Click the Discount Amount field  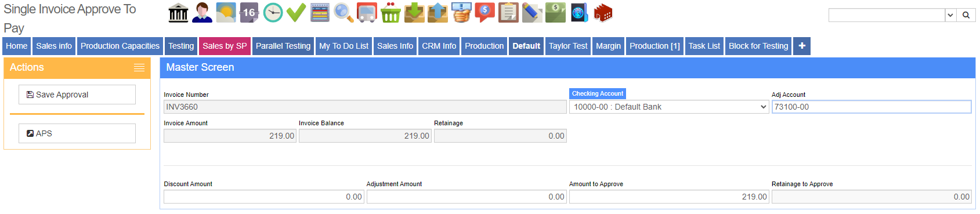(x=264, y=197)
